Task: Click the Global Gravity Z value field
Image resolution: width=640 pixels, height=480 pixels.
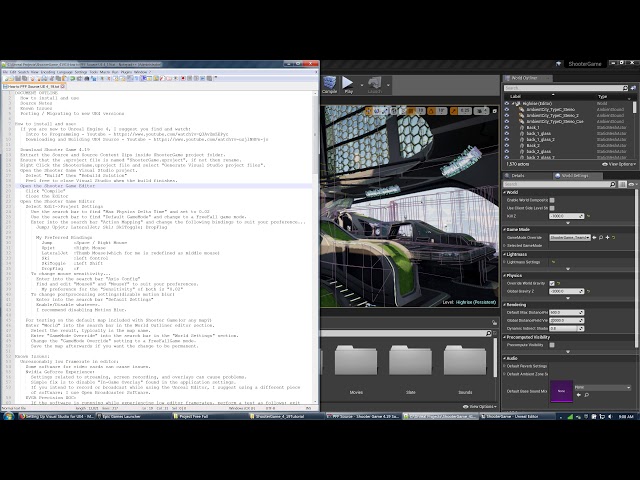Action: pyautogui.click(x=567, y=291)
